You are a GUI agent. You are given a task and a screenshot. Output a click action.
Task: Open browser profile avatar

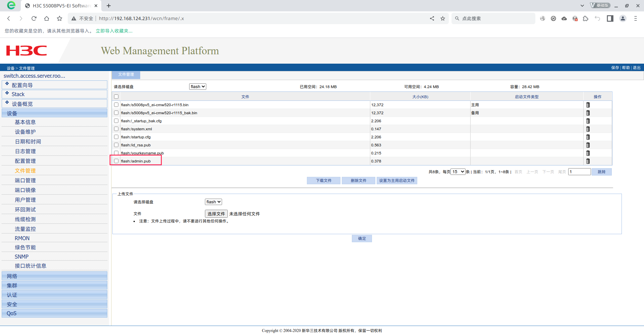click(x=623, y=18)
